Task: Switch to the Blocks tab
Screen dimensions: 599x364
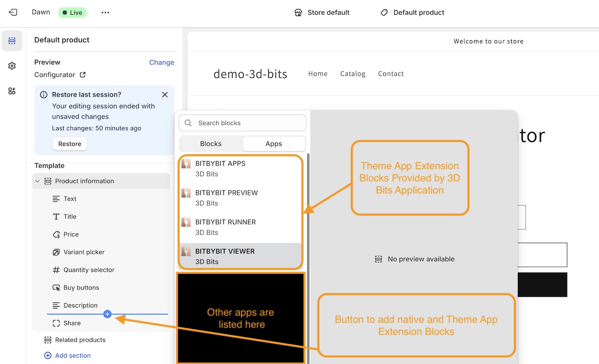Action: (x=210, y=144)
